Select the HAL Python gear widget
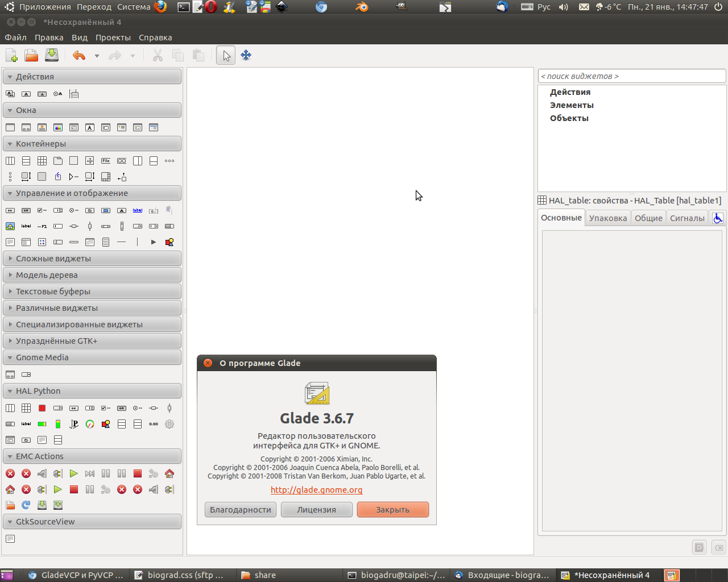The height and width of the screenshot is (582, 728). [169, 424]
